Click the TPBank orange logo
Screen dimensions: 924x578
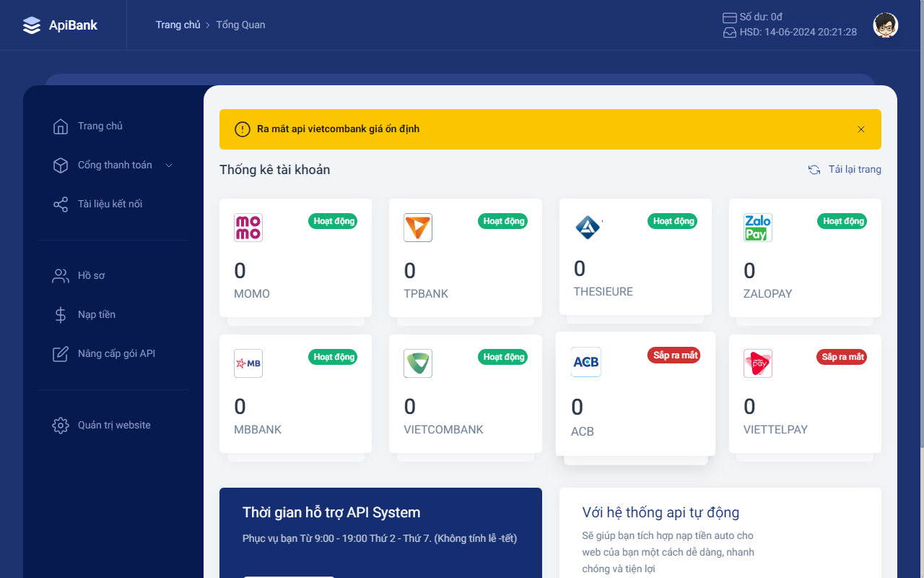pyautogui.click(x=418, y=228)
